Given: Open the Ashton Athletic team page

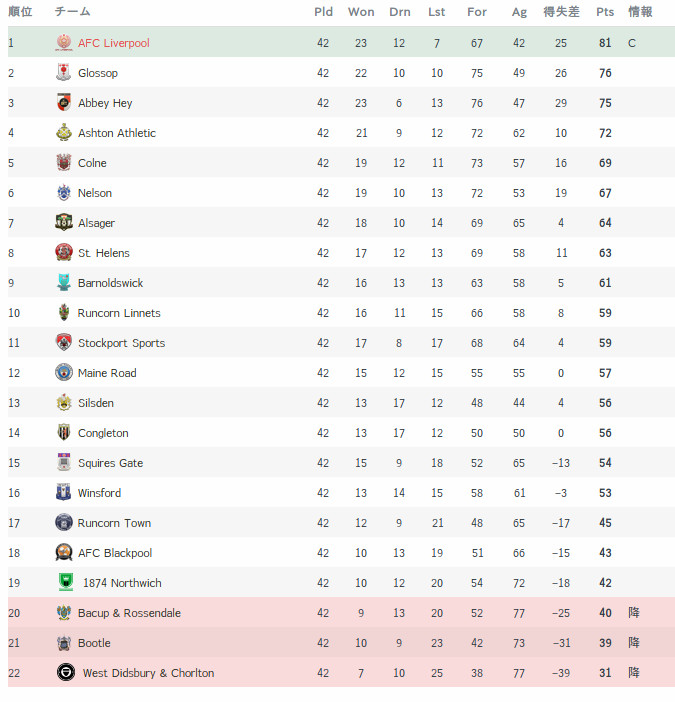Looking at the screenshot, I should pos(117,133).
